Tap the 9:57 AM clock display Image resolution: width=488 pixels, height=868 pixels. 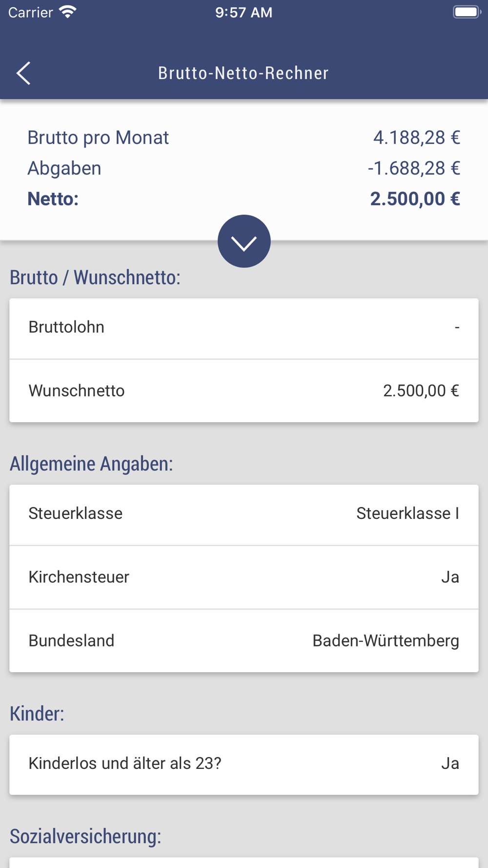tap(244, 12)
